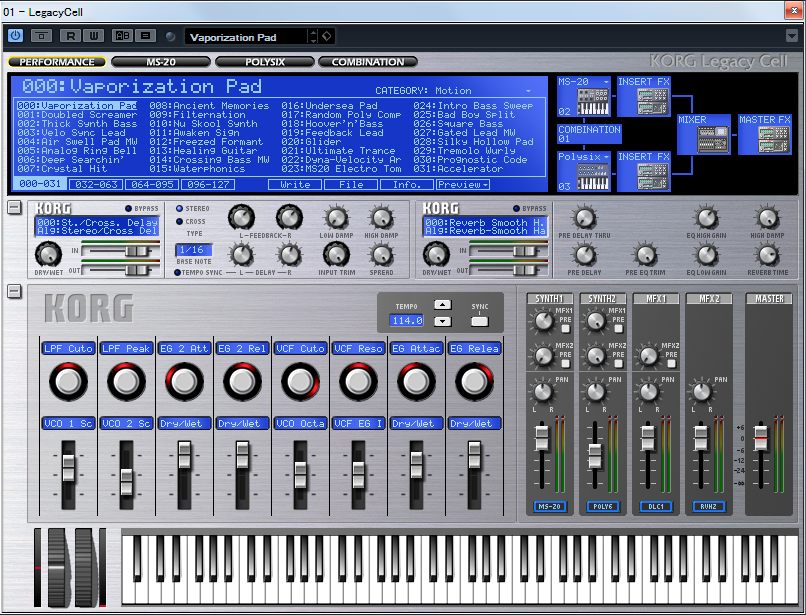The height and width of the screenshot is (615, 806).
Task: Expand the CATEGORY Motion dropdown
Action: 528,91
